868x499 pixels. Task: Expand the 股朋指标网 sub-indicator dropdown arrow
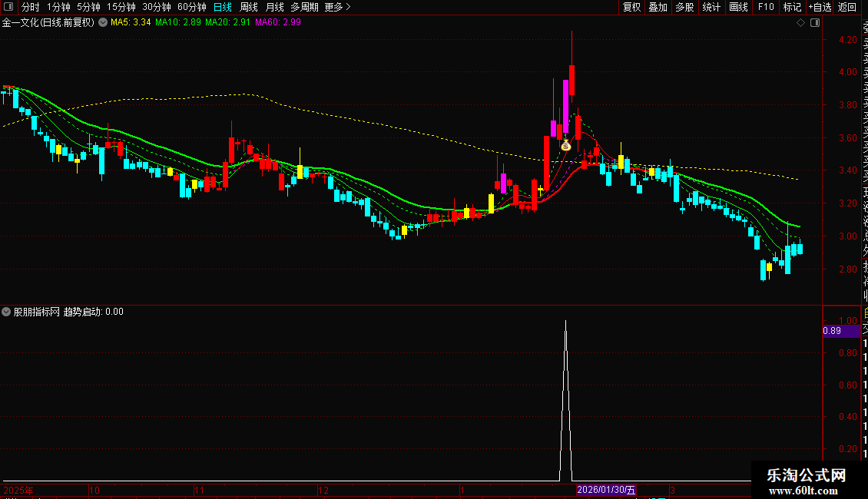6,312
